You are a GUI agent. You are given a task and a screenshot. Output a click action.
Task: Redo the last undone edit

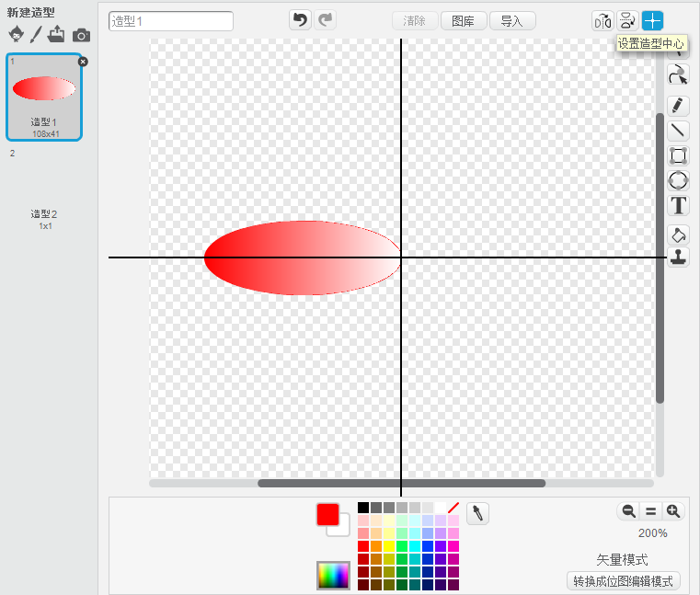326,20
